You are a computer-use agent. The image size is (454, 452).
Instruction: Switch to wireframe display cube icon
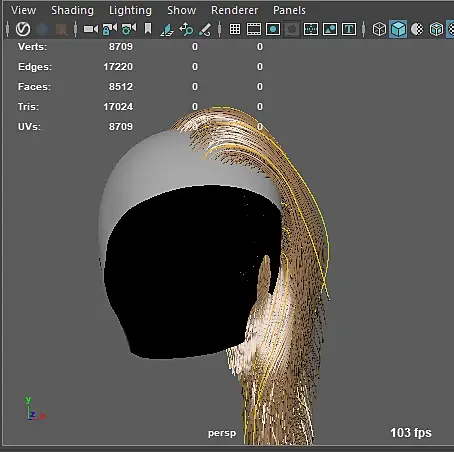tap(379, 29)
